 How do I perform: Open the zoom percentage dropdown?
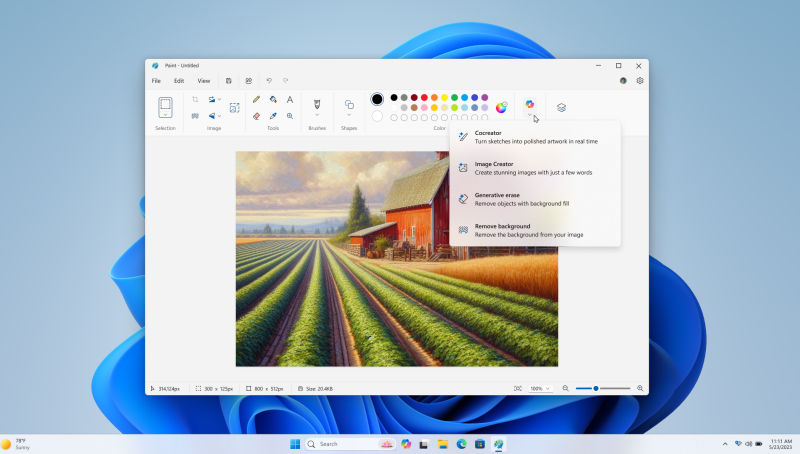coord(540,388)
